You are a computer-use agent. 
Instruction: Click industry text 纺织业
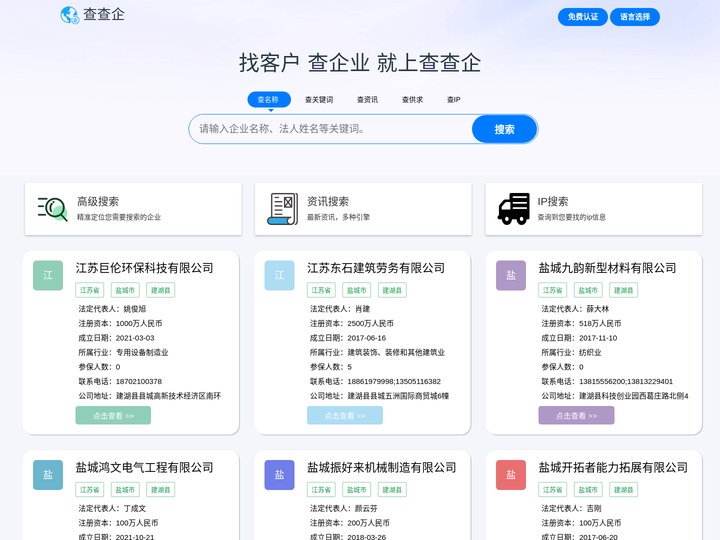[590, 353]
